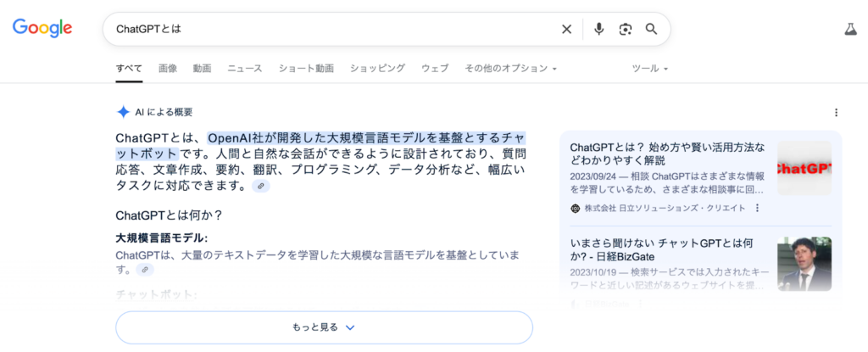Switch to the ウェブ tab
This screenshot has width=868, height=352.
point(435,68)
